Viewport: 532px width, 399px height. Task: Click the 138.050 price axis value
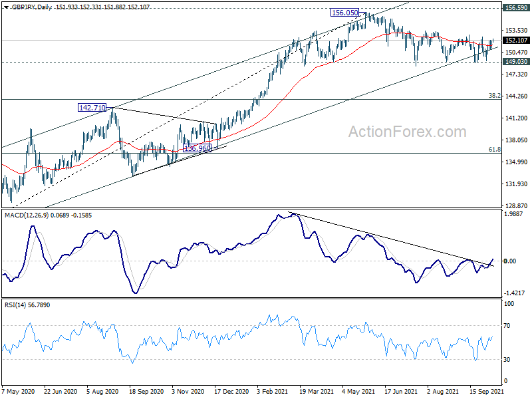coord(516,140)
